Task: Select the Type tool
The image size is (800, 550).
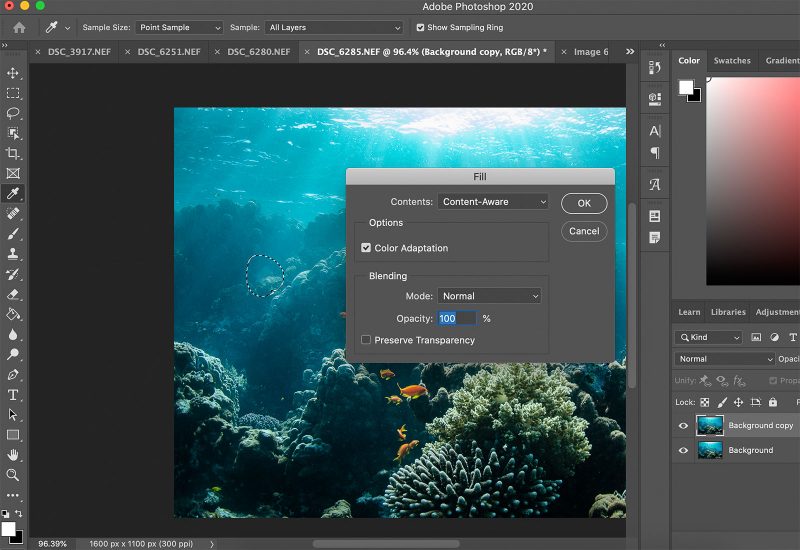Action: click(13, 395)
